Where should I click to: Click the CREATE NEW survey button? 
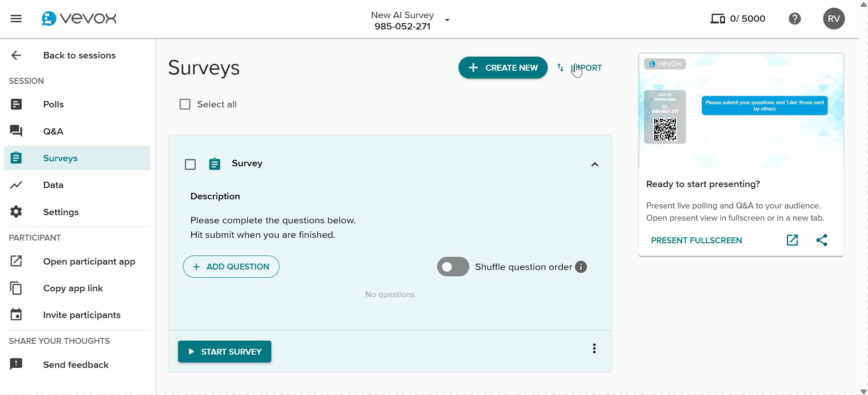pyautogui.click(x=503, y=67)
